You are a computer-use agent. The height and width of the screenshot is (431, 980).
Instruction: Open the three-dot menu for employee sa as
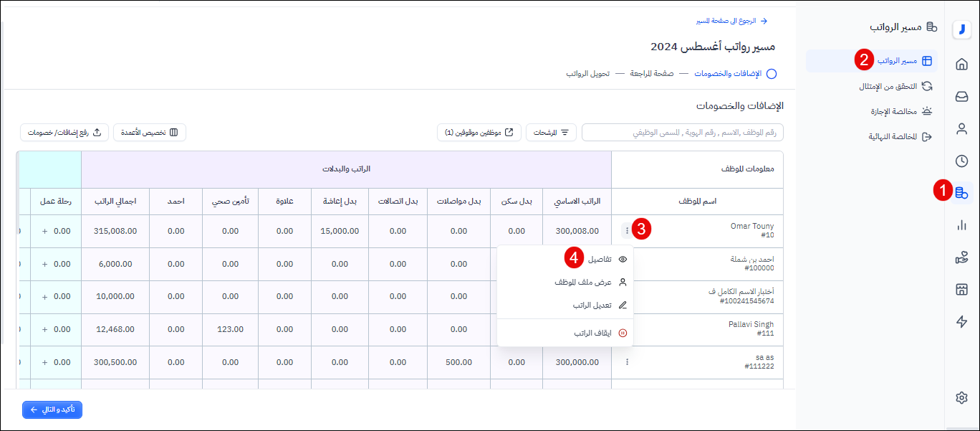click(x=627, y=362)
